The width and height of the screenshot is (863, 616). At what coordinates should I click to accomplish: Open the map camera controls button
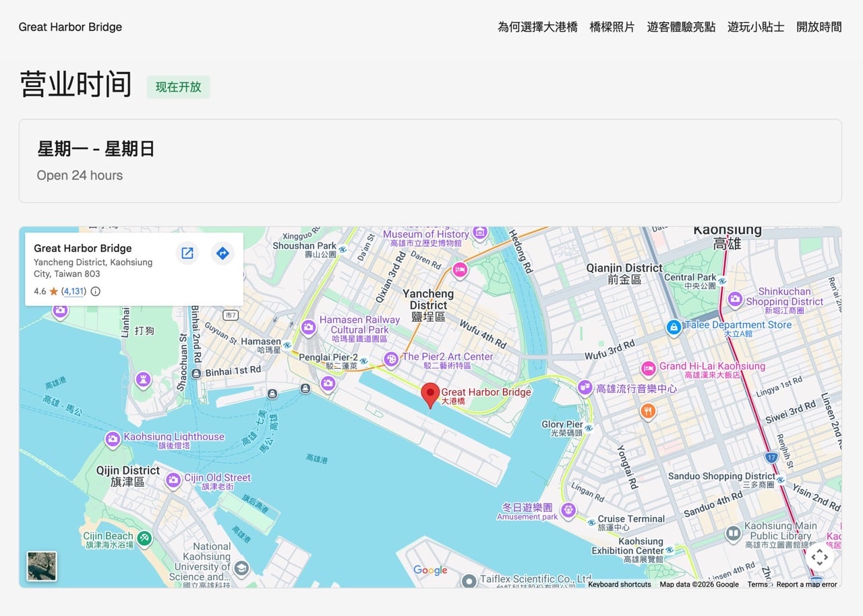pos(819,557)
